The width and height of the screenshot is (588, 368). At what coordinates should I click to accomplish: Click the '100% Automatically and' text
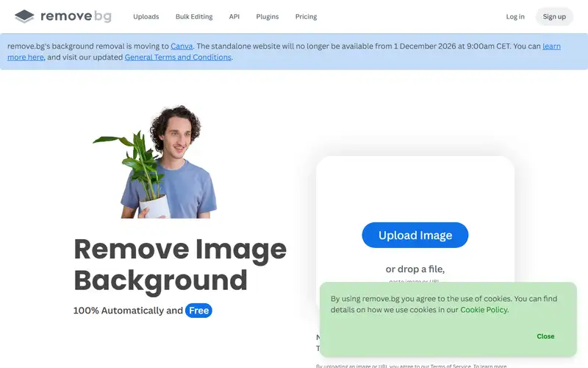128,311
